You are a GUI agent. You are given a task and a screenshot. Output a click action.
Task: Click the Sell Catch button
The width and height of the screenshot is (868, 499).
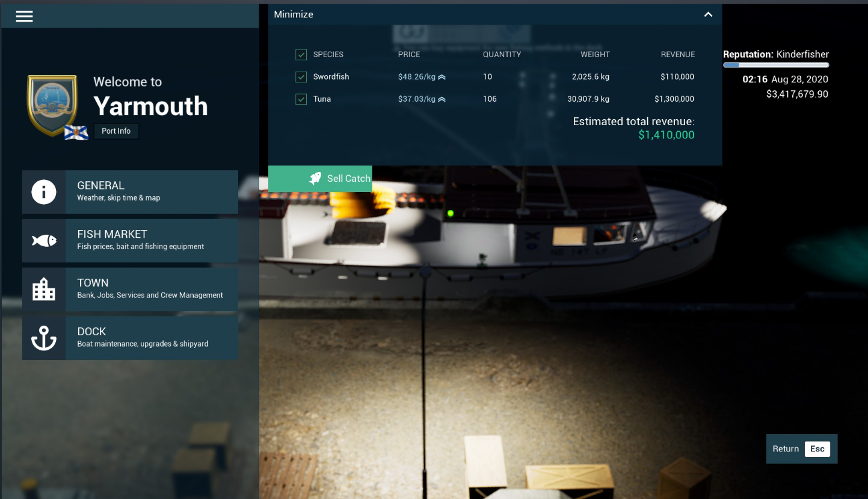click(320, 179)
